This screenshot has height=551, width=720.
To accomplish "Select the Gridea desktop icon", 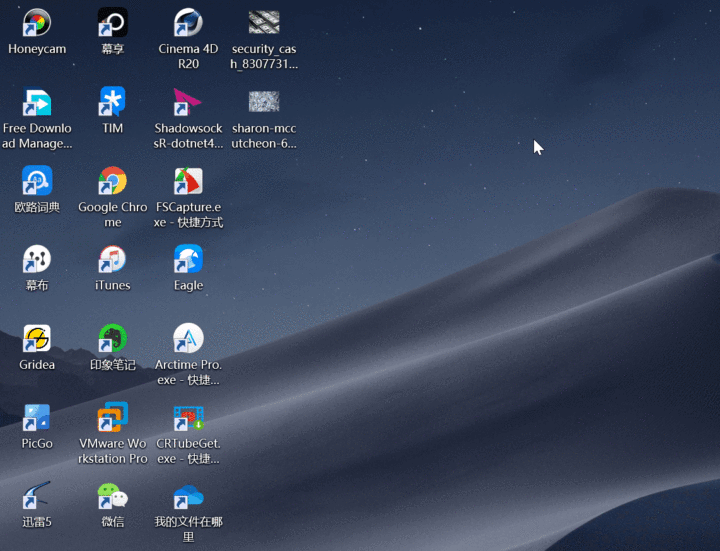I will [37, 338].
